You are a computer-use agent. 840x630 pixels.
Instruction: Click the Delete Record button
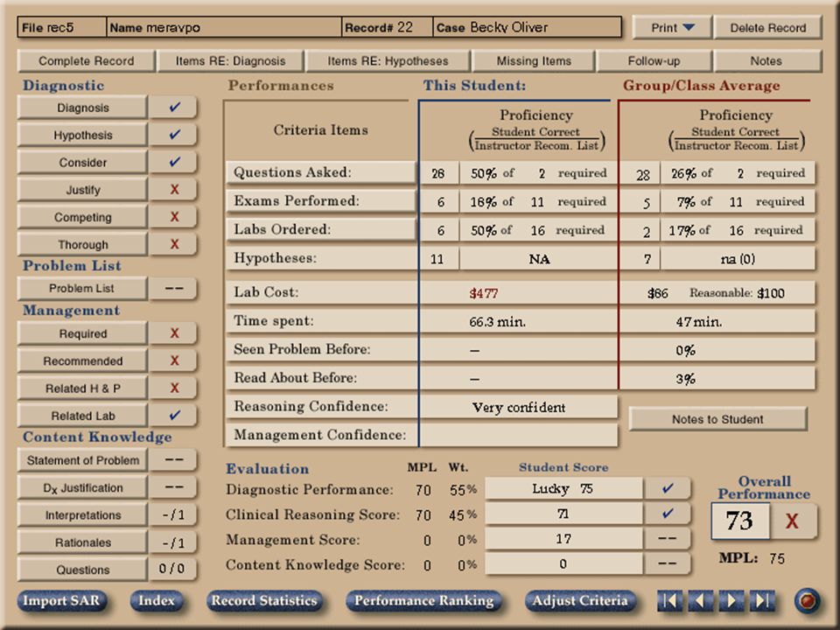click(767, 28)
